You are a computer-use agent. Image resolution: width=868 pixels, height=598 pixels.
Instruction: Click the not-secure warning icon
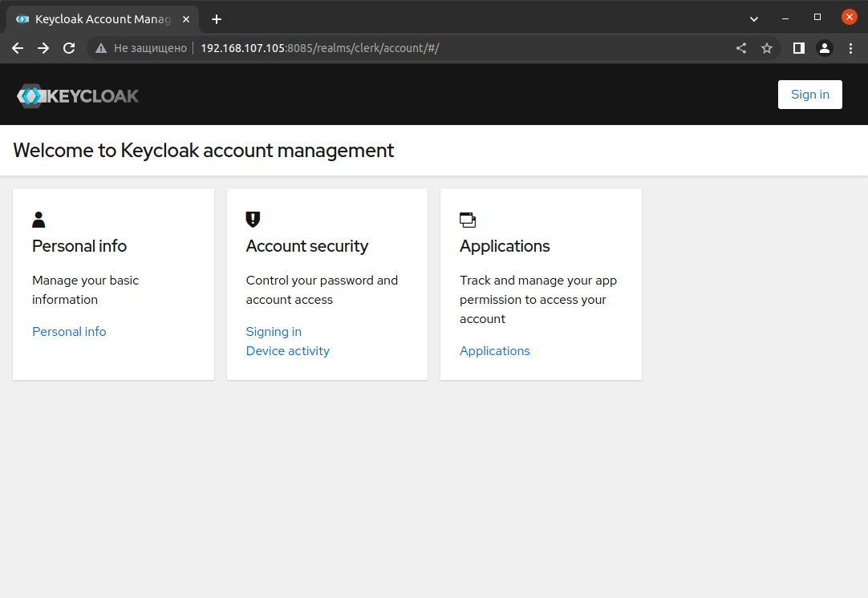point(101,48)
